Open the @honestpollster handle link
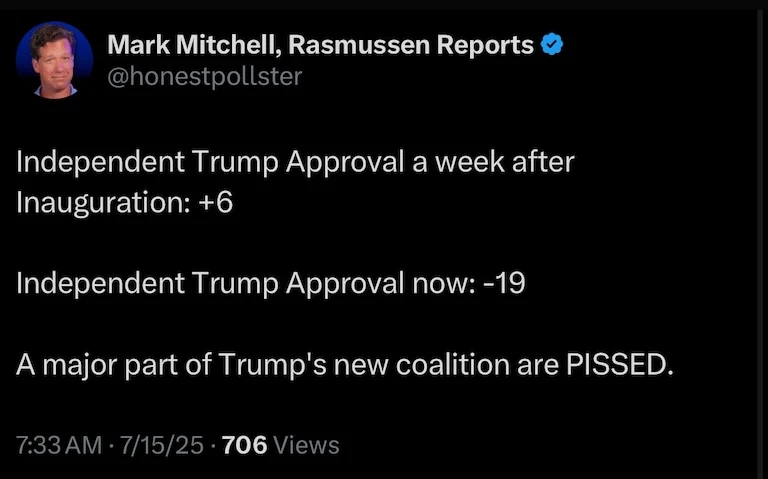The height and width of the screenshot is (479, 768). [x=204, y=76]
